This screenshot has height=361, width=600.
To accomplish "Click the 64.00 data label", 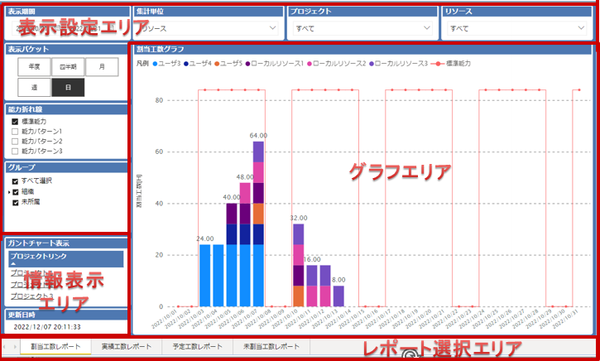I will (259, 136).
